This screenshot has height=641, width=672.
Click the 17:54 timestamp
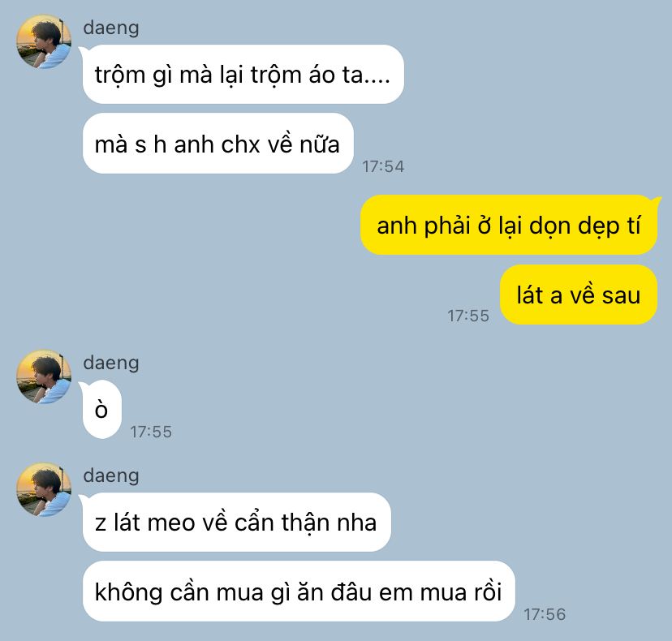tap(383, 166)
